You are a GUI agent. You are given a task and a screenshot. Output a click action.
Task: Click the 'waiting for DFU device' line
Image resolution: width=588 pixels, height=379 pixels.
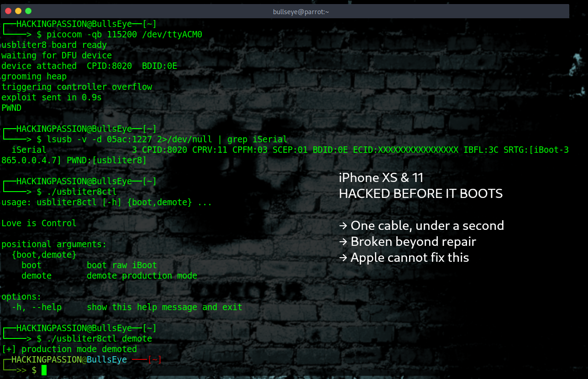point(57,56)
